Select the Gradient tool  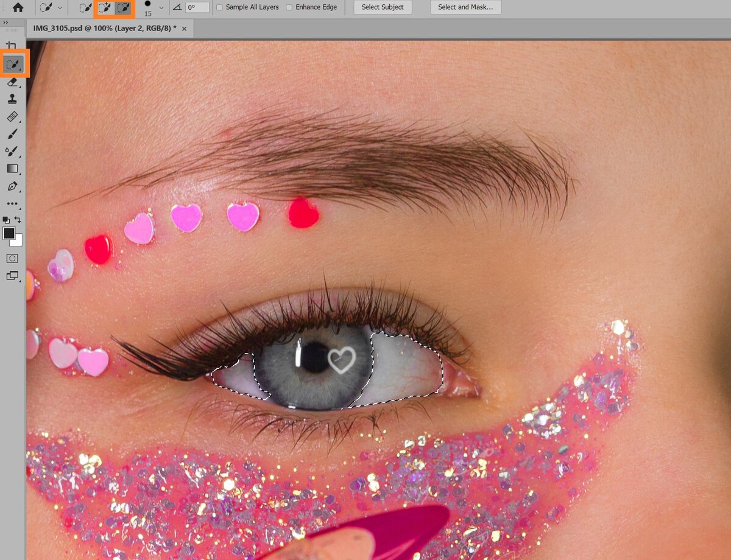coord(12,169)
